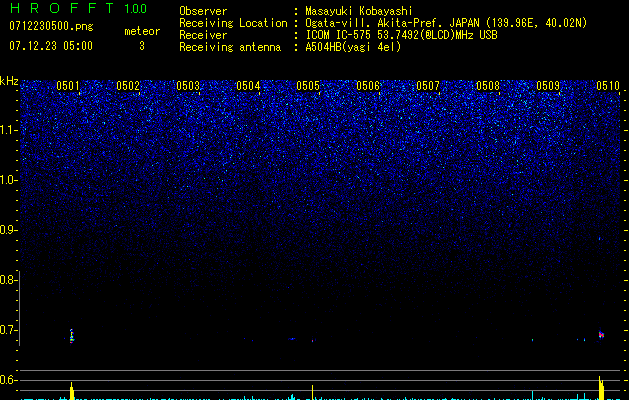Click the 0.9 kHz axis label

(8, 230)
